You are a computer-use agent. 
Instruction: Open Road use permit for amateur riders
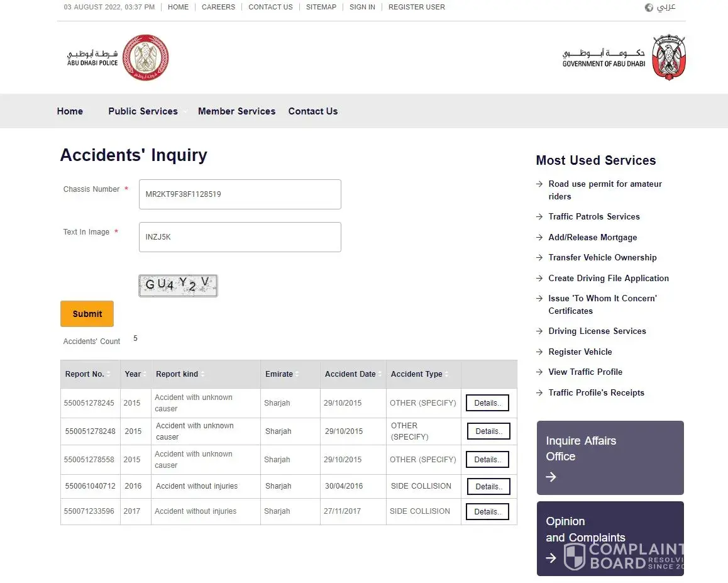coord(605,190)
